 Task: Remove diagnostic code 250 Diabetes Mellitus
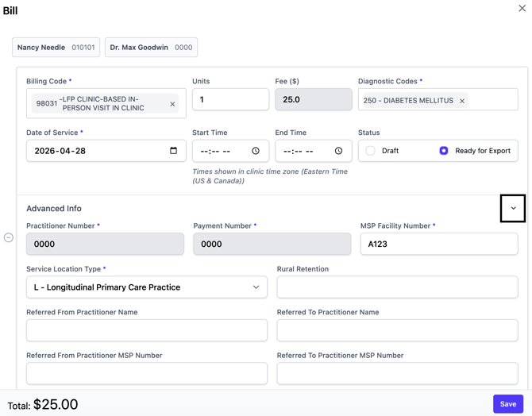(462, 101)
